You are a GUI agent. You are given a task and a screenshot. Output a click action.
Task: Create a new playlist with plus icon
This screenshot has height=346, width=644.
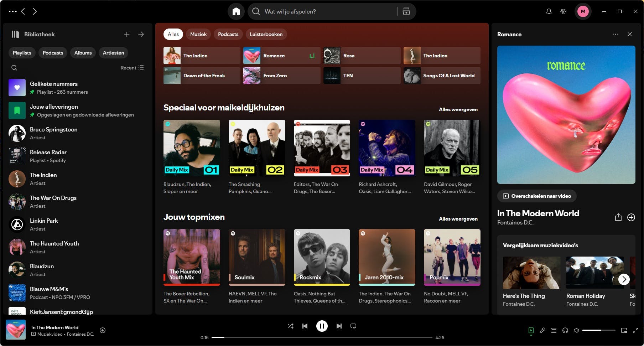127,34
